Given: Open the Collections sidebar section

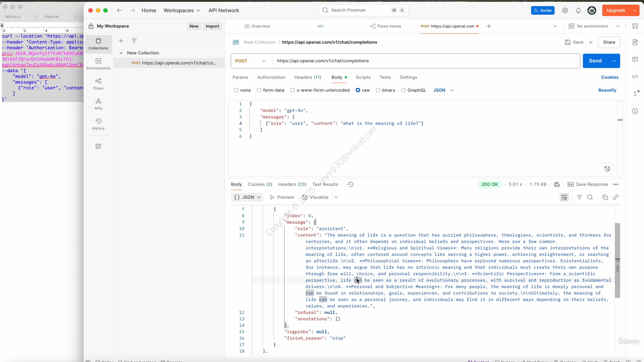Looking at the screenshot, I should coord(98,44).
